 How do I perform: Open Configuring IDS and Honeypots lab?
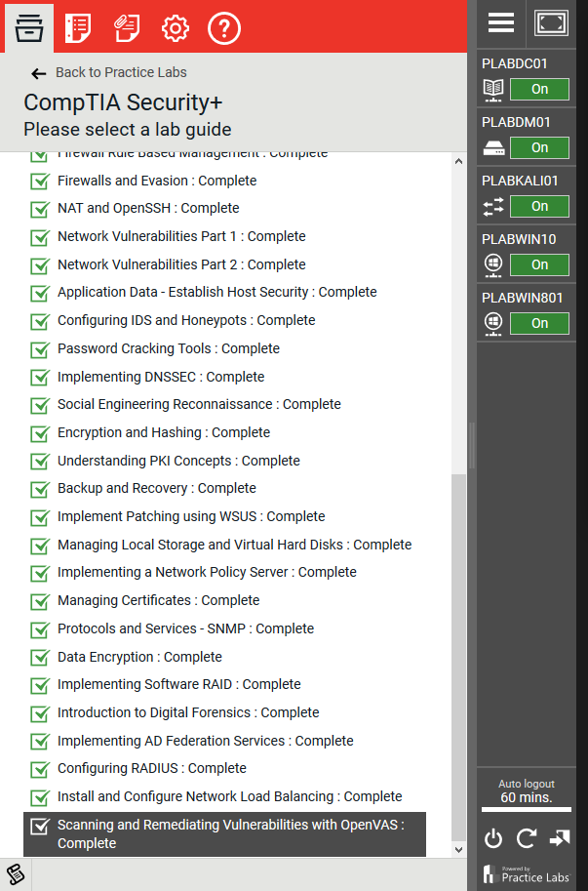click(x=186, y=320)
